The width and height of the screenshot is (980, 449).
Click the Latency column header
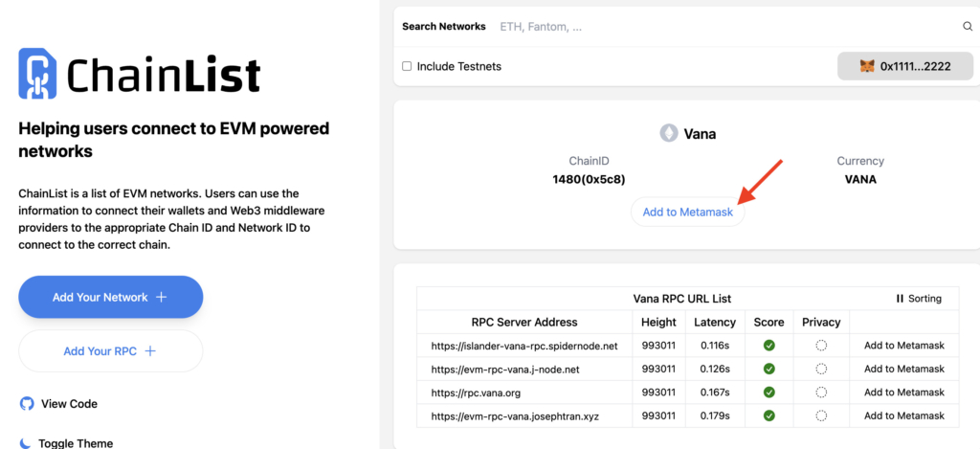(x=714, y=322)
